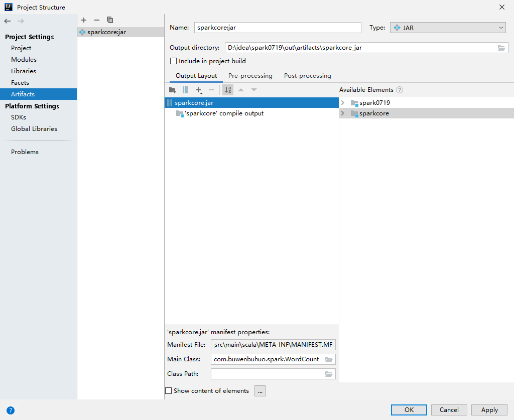Screen dimensions: 514x420
Task: Open help for Available Elements
Action: [x=399, y=90]
